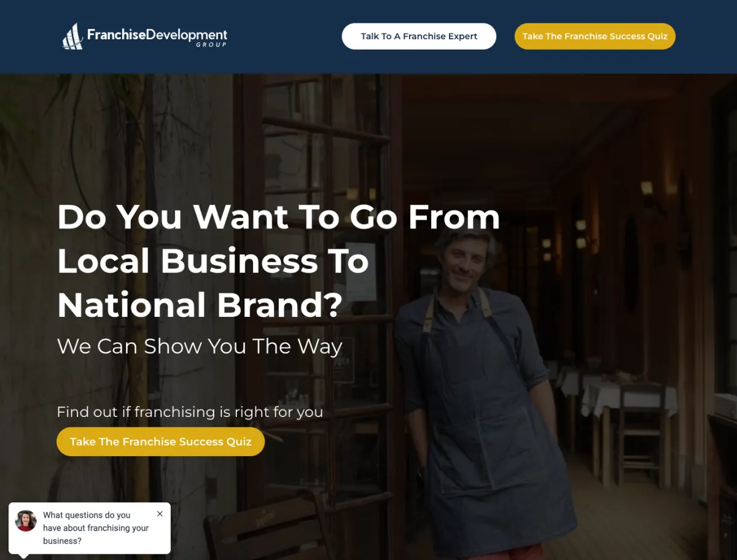Open the FranchiseDevelopment wordmark link
737x560 pixels.
click(x=157, y=34)
